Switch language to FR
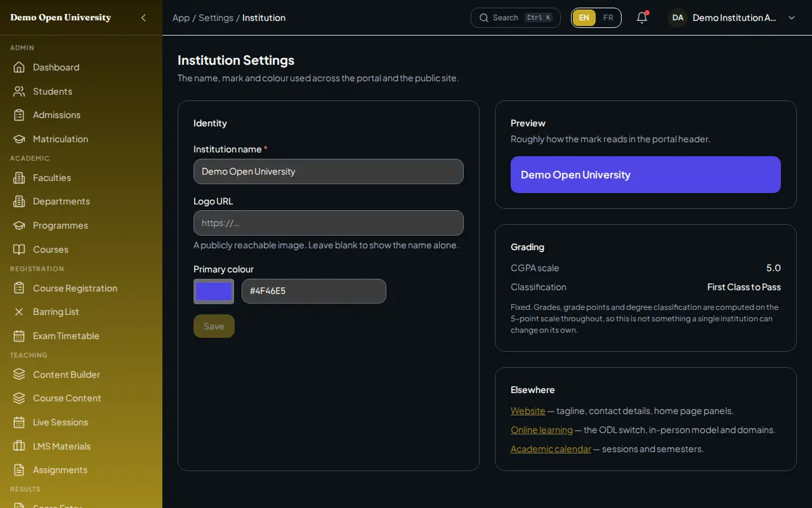Viewport: 812px width, 508px height. tap(608, 18)
